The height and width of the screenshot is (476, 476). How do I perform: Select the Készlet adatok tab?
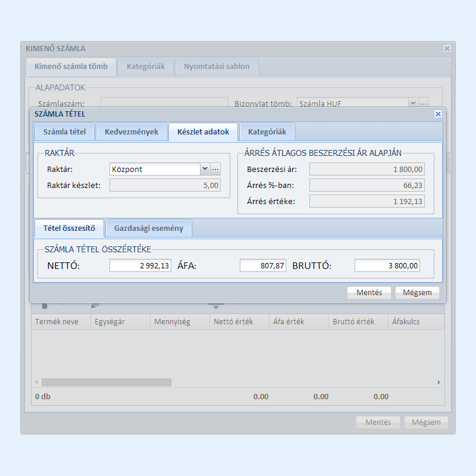point(203,131)
